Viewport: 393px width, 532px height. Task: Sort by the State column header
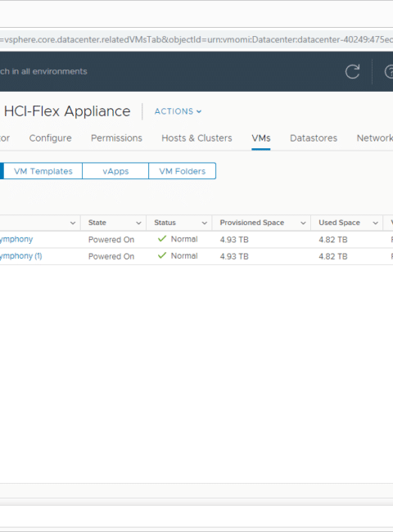pyautogui.click(x=97, y=223)
